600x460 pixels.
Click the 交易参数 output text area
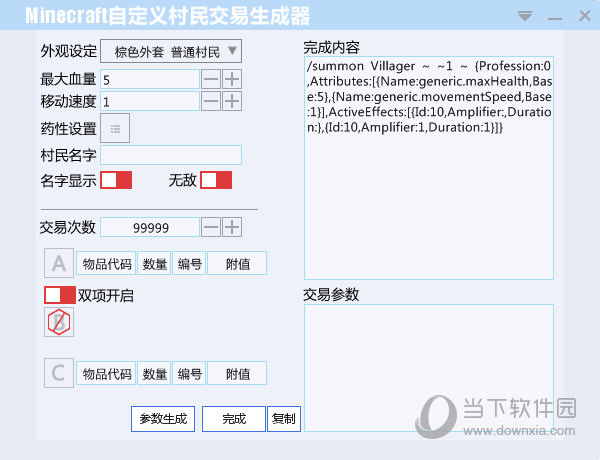pos(428,367)
